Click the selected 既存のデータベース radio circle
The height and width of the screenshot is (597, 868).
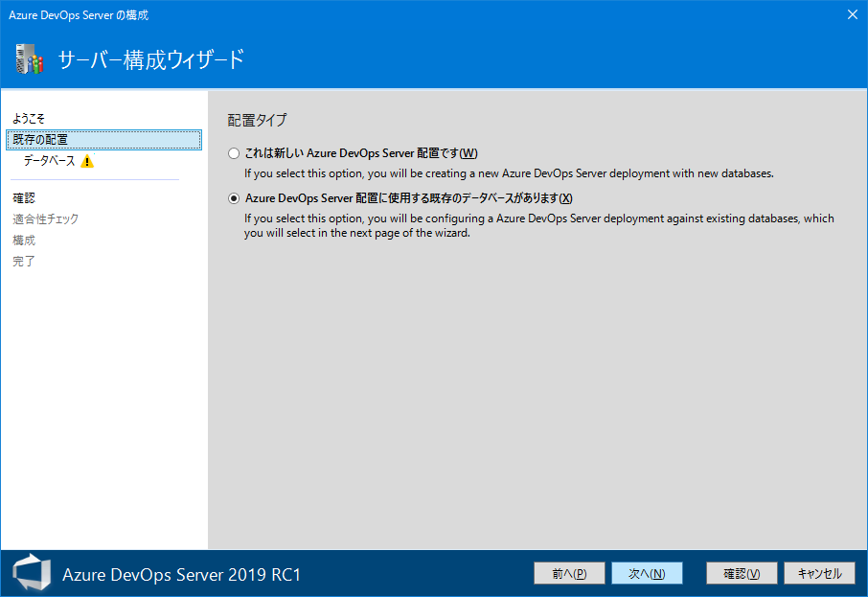233,198
